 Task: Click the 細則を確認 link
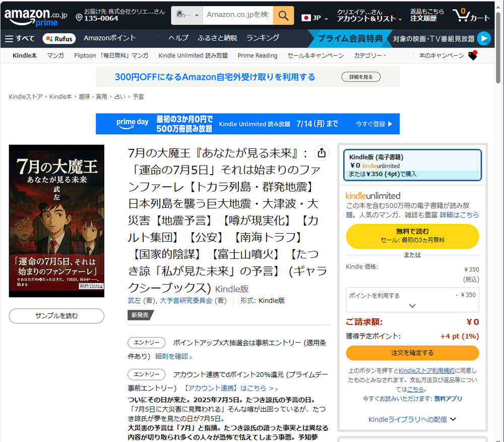click(173, 356)
